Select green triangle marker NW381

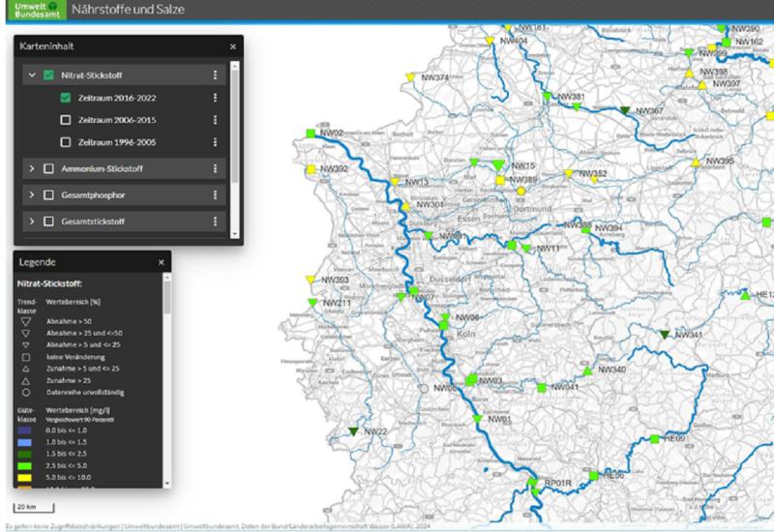pos(547,96)
